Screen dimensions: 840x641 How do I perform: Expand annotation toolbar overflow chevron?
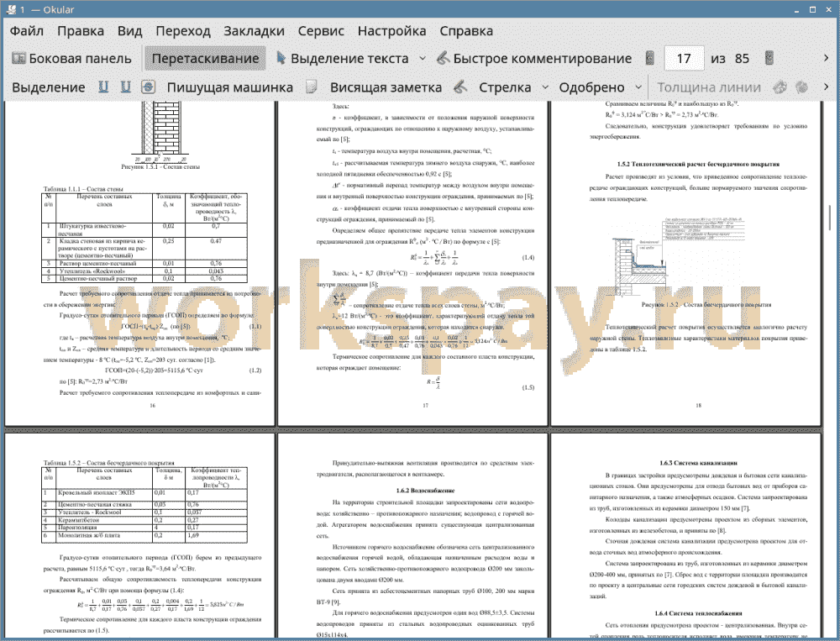(826, 87)
